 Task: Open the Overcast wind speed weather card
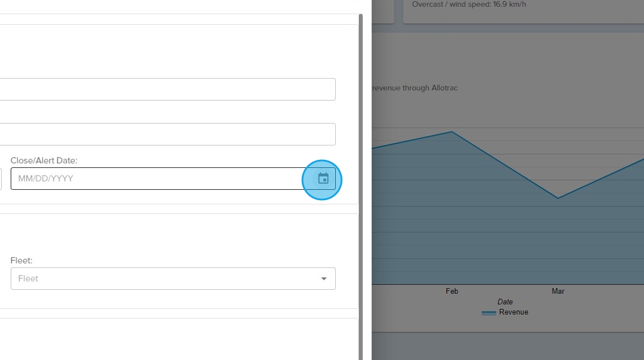click(x=517, y=9)
